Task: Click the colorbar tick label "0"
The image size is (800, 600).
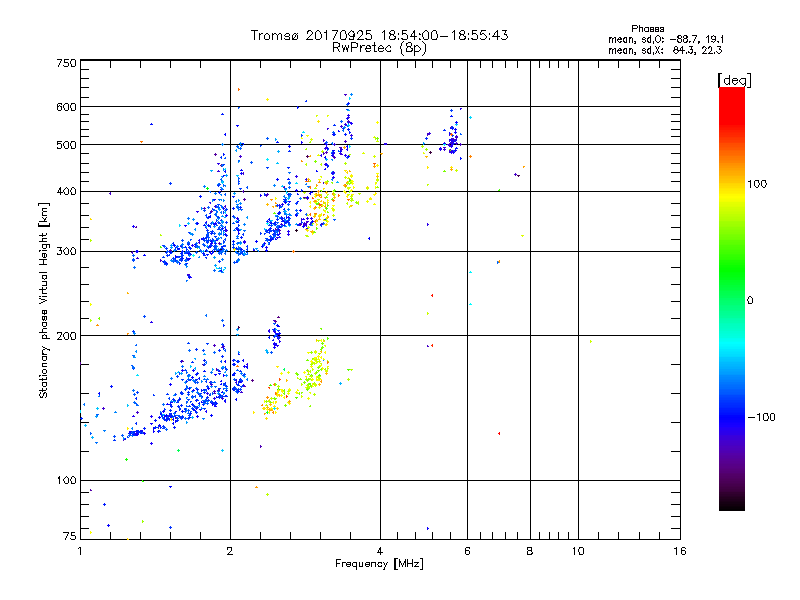Action: [x=750, y=301]
